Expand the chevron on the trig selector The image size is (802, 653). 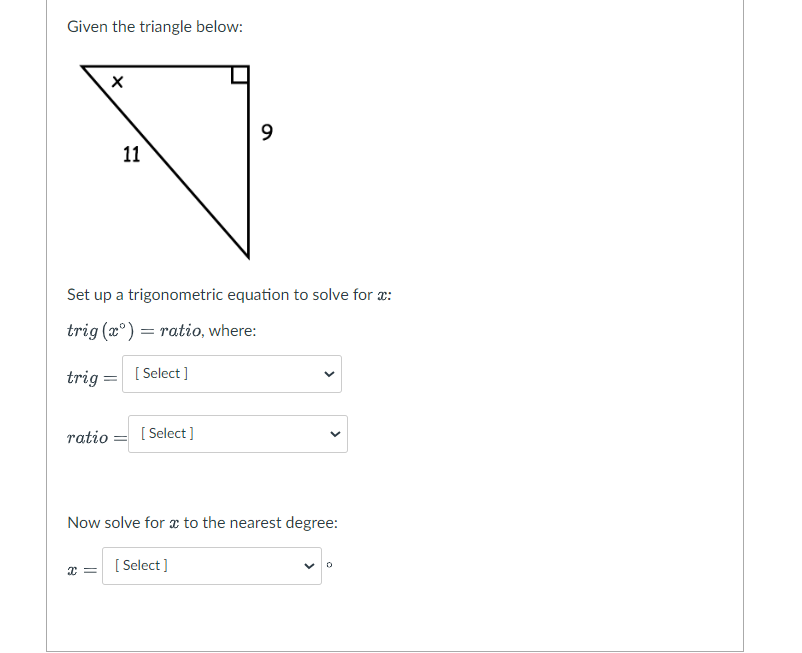pos(330,373)
